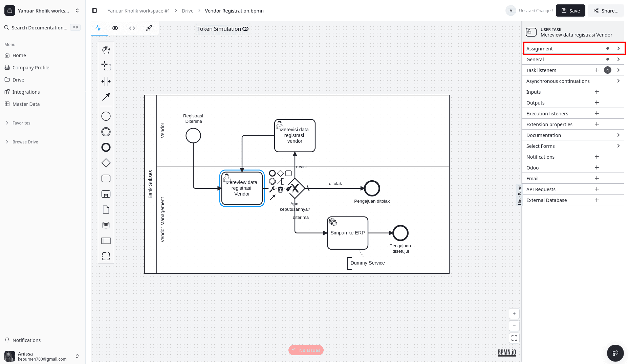629x364 pixels.
Task: Click the Share button
Action: tap(606, 10)
